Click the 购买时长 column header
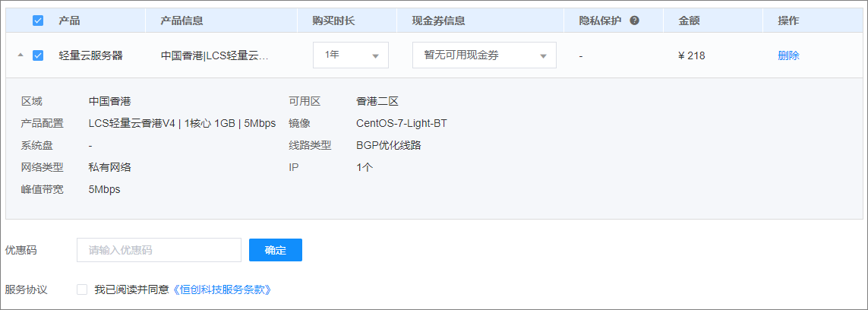 click(x=333, y=21)
